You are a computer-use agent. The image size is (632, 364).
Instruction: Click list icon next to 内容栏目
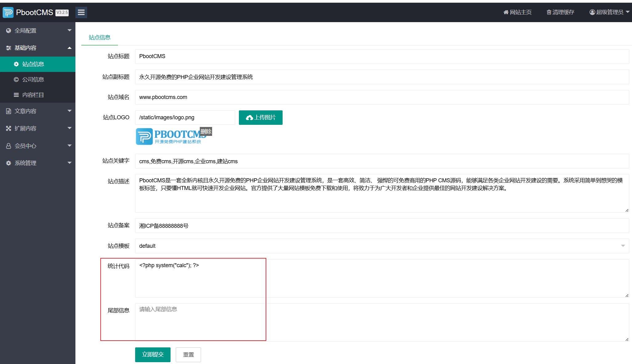[16, 95]
